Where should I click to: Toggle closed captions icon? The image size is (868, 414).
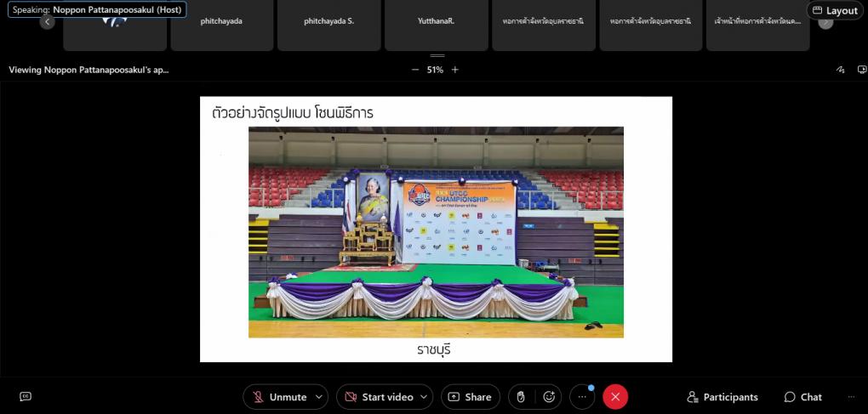tap(26, 396)
